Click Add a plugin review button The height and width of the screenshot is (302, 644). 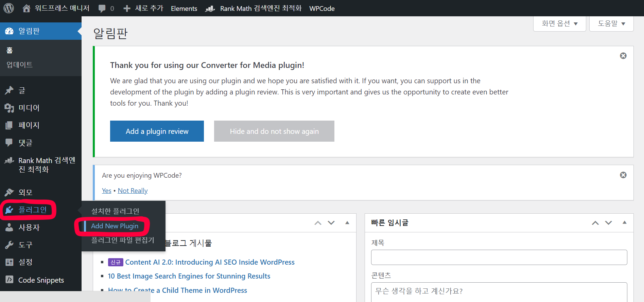[x=157, y=131]
